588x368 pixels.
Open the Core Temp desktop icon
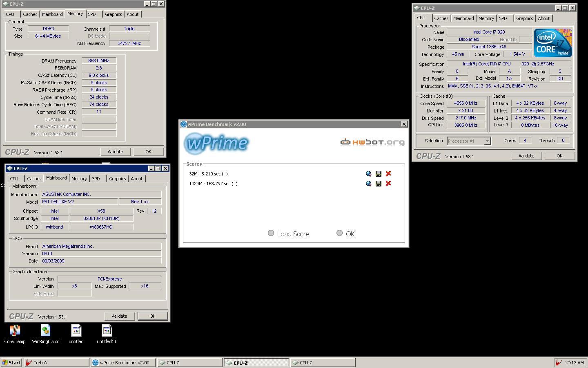[x=15, y=334]
